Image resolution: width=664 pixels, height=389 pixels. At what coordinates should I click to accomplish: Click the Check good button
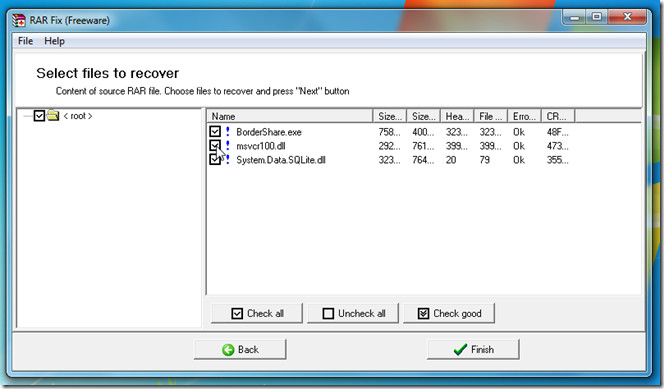pyautogui.click(x=449, y=313)
